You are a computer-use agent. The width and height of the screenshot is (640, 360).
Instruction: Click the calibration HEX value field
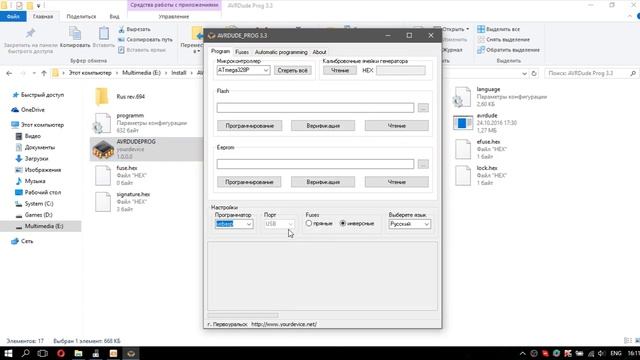pyautogui.click(x=400, y=70)
